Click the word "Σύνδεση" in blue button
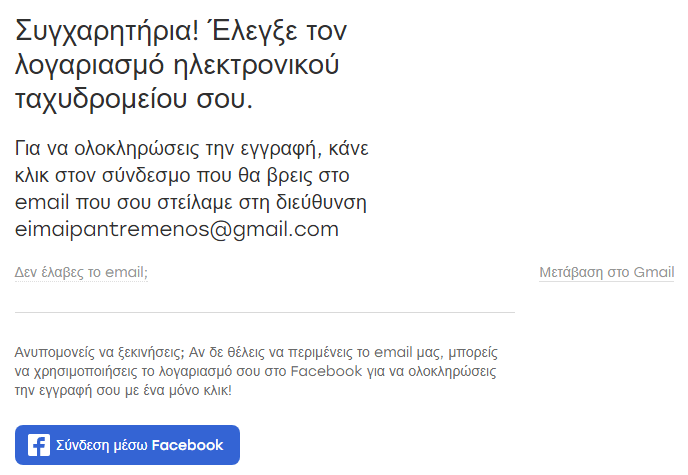 coord(82,445)
